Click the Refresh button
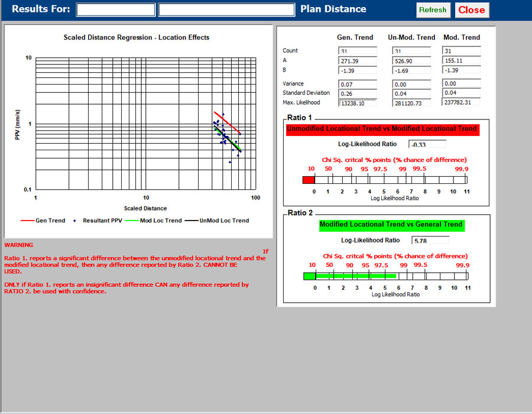Viewport: 532px width, 414px height. [433, 10]
